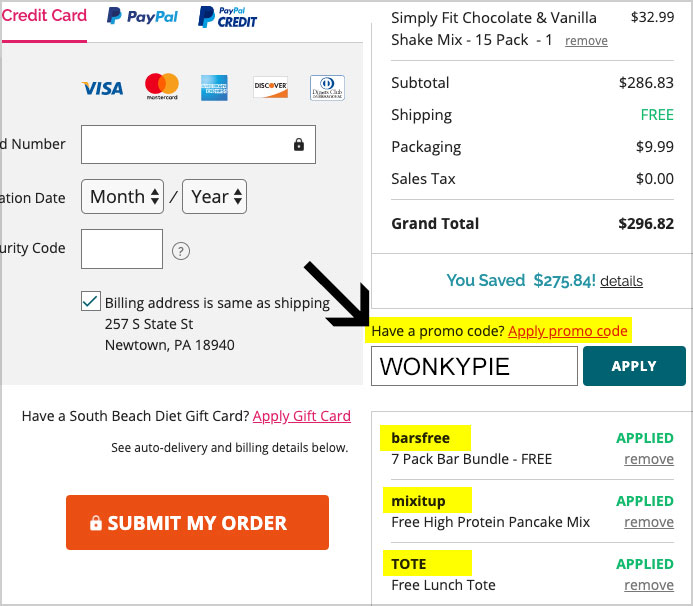The image size is (693, 606).
Task: Focus the promo code text field
Action: click(x=474, y=366)
